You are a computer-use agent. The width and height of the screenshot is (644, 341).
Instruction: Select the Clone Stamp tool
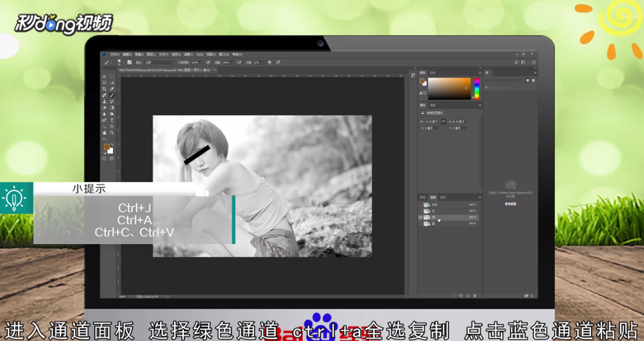click(x=104, y=101)
